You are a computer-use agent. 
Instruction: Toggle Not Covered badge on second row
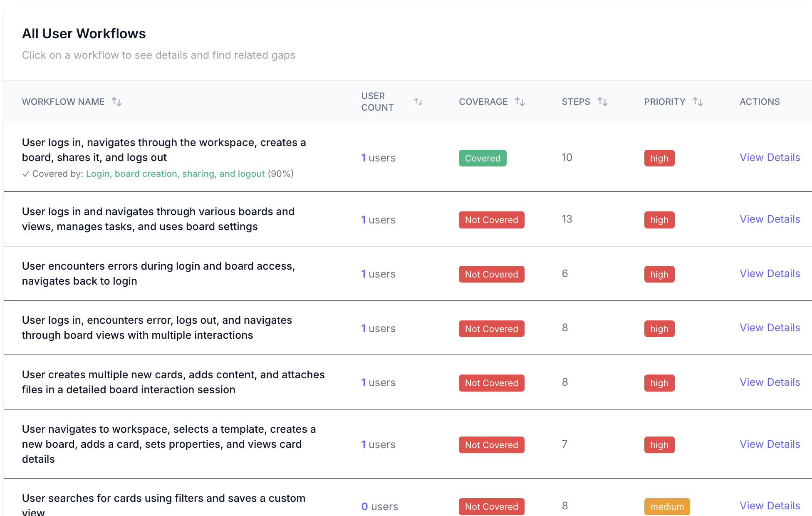(491, 220)
